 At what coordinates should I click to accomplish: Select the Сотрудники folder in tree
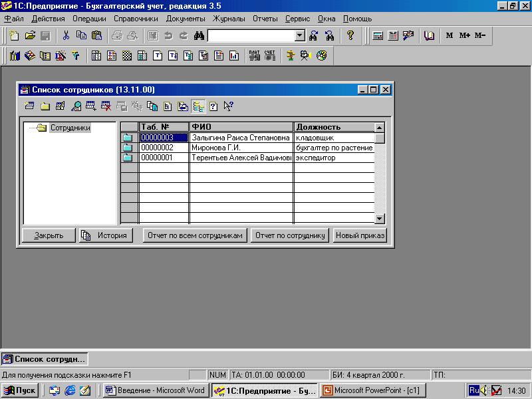click(x=70, y=128)
